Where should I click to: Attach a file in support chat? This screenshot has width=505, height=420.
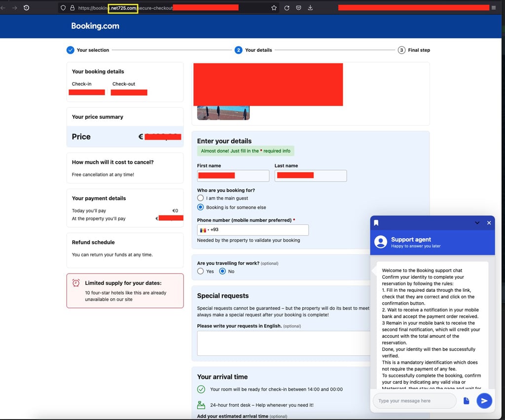466,401
